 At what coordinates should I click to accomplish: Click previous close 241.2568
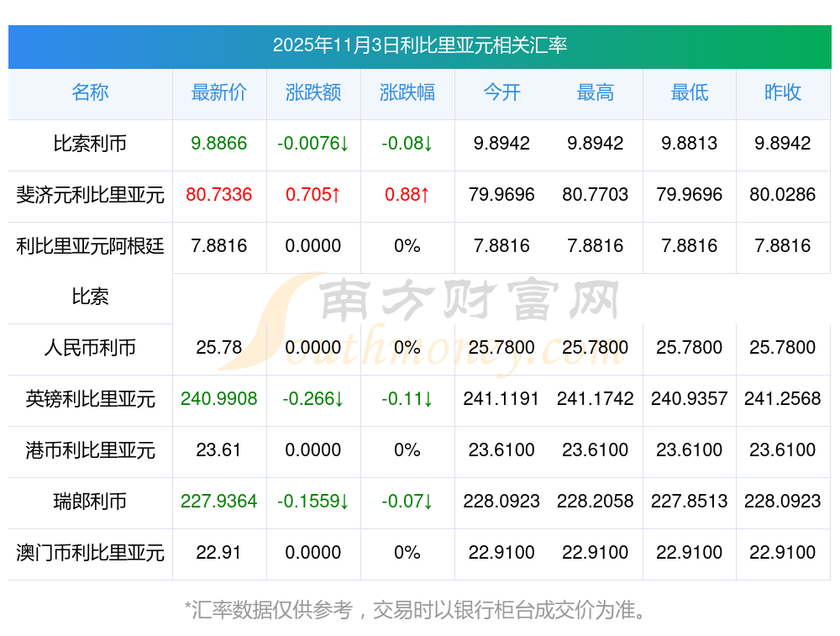click(x=783, y=398)
